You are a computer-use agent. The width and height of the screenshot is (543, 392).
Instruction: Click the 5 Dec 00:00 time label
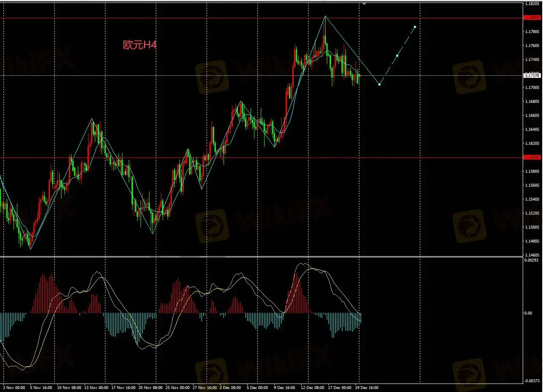click(257, 388)
